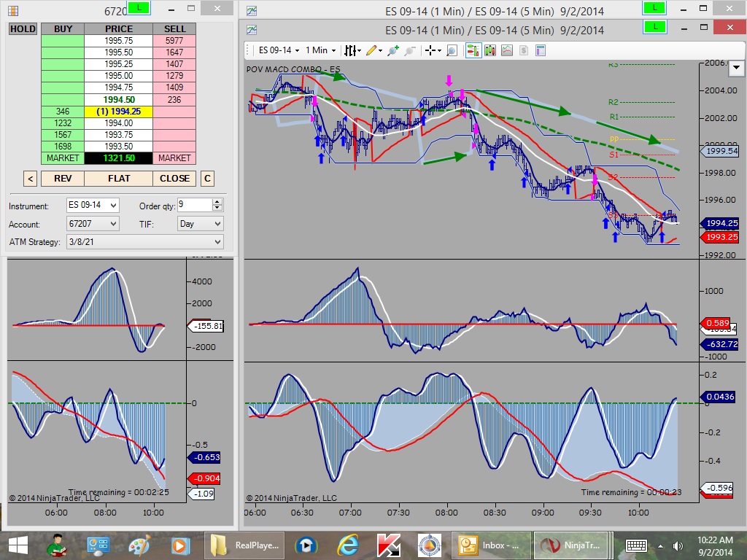Image resolution: width=747 pixels, height=560 pixels.
Task: Click dropdown arrow at chart's top-right corner
Action: (x=737, y=68)
